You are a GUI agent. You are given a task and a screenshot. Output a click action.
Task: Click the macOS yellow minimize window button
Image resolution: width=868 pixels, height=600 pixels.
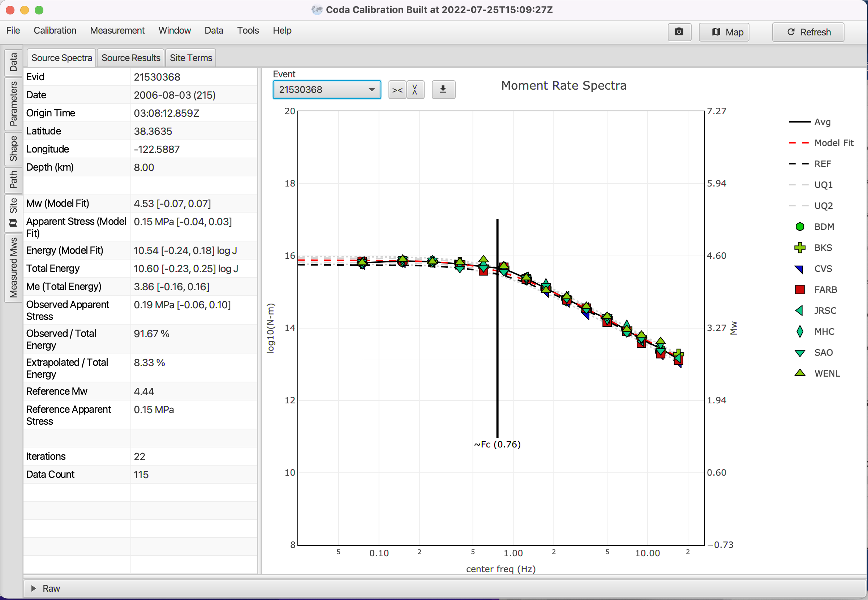(25, 10)
